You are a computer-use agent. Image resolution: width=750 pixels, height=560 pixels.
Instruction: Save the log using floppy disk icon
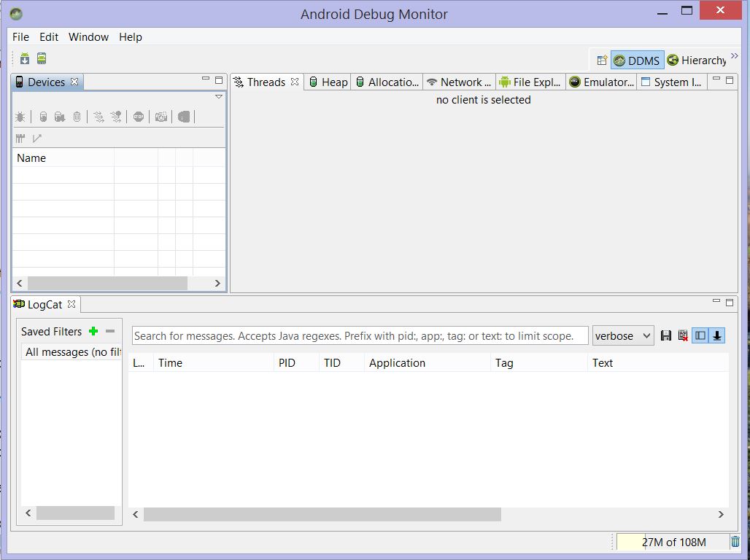(x=665, y=335)
